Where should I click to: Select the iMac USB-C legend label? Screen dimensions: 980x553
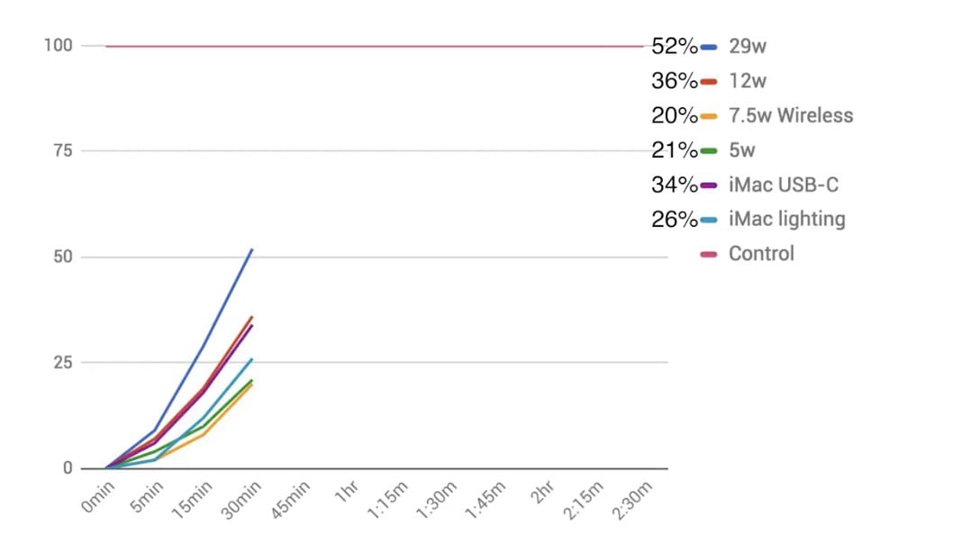pyautogui.click(x=784, y=185)
